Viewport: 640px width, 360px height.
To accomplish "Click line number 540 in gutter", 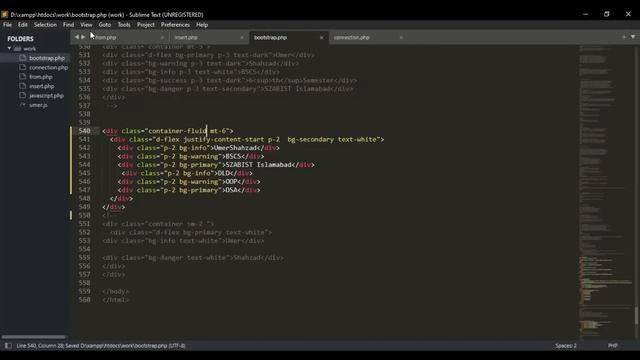I will coord(84,131).
